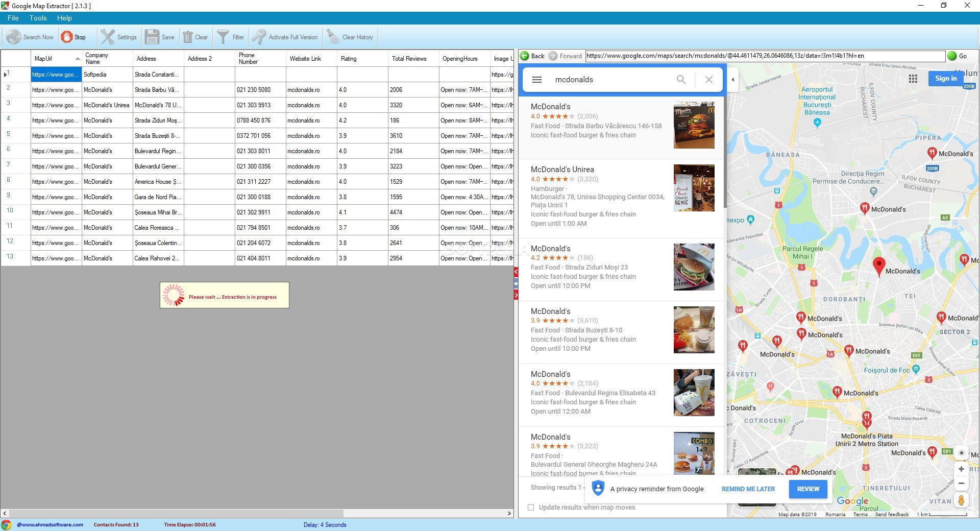Click the Save floppy disk icon
980x531 pixels.
tap(152, 37)
